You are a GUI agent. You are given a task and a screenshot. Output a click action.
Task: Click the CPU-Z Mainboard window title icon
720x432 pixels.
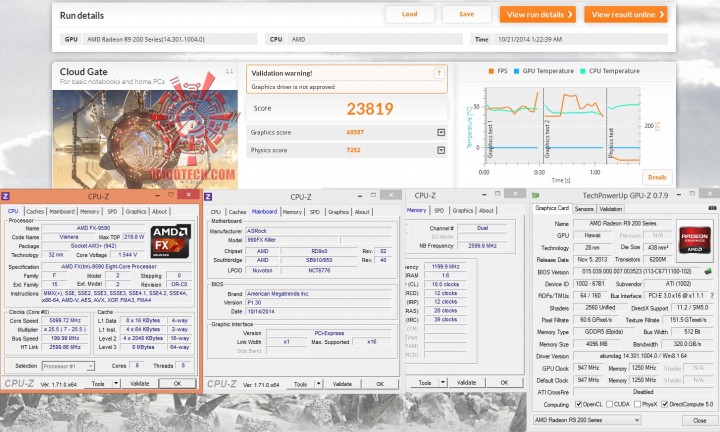(208, 196)
